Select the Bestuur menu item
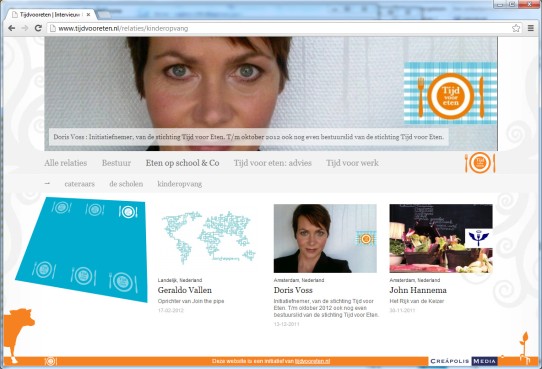The height and width of the screenshot is (369, 542). point(116,163)
